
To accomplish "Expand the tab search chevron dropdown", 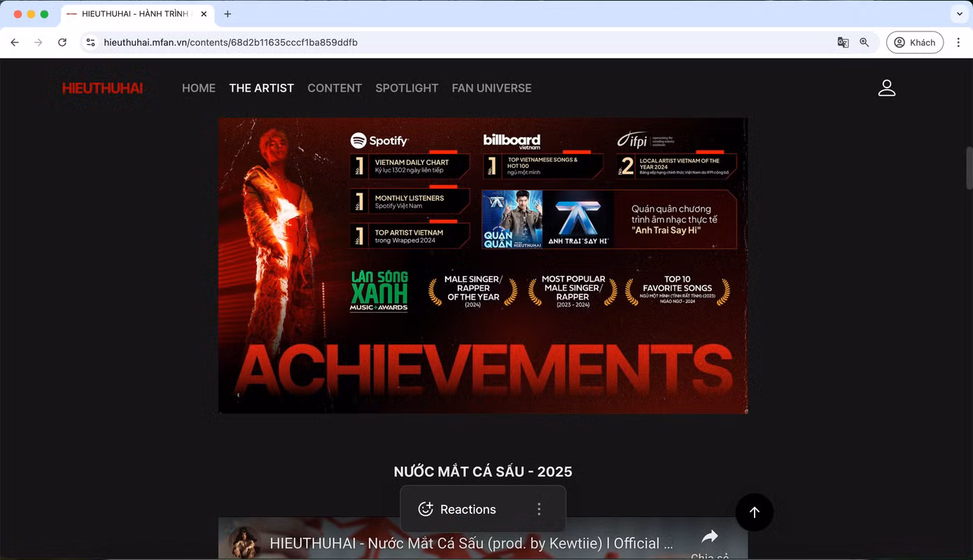I will click(959, 14).
